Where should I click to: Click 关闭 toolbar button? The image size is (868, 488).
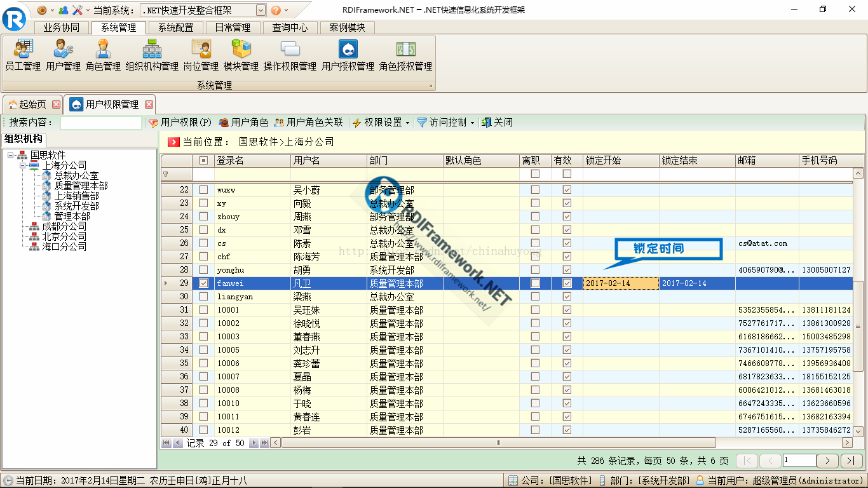[x=497, y=123]
